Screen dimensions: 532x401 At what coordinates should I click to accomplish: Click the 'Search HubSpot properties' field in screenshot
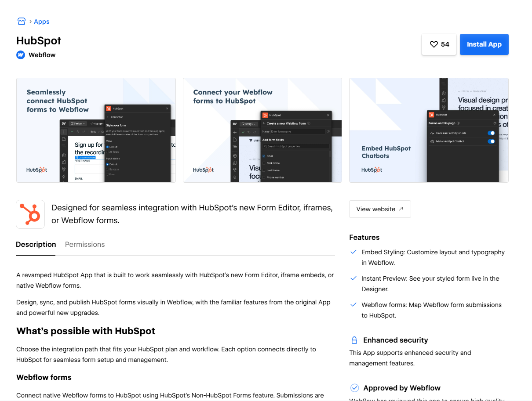295,146
